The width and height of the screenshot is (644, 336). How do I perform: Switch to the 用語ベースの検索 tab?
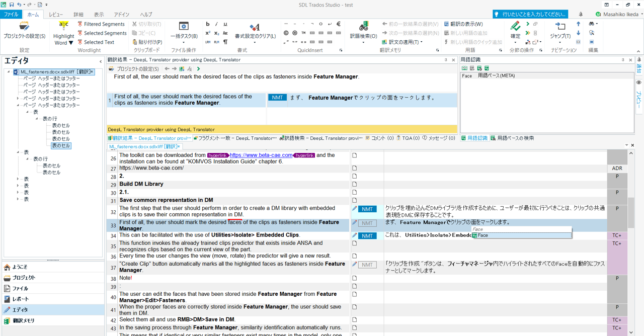[512, 138]
